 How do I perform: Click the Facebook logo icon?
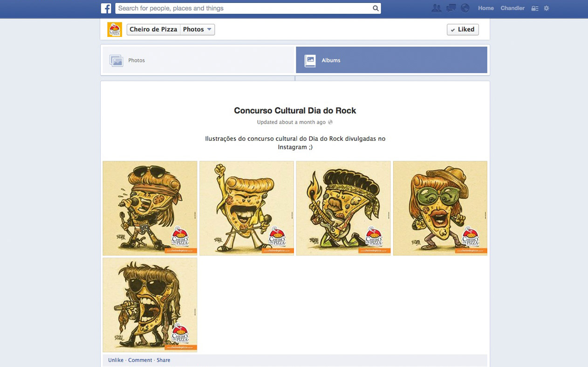pyautogui.click(x=106, y=8)
